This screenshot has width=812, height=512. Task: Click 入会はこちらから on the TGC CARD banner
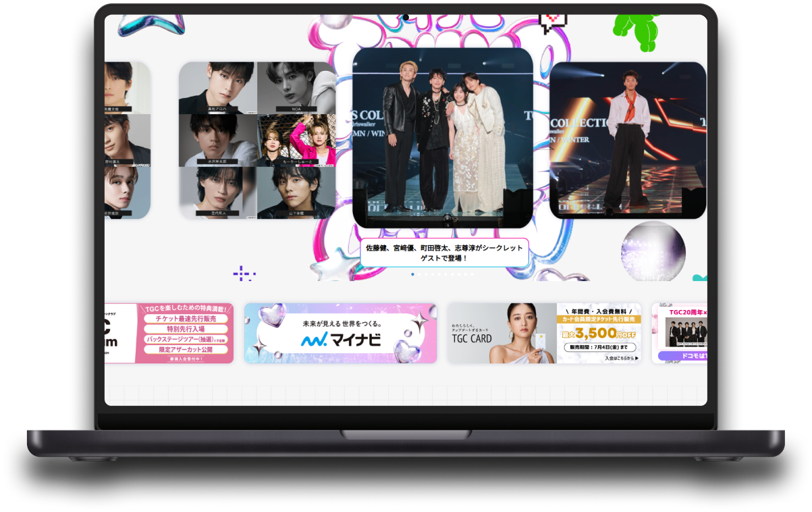620,358
